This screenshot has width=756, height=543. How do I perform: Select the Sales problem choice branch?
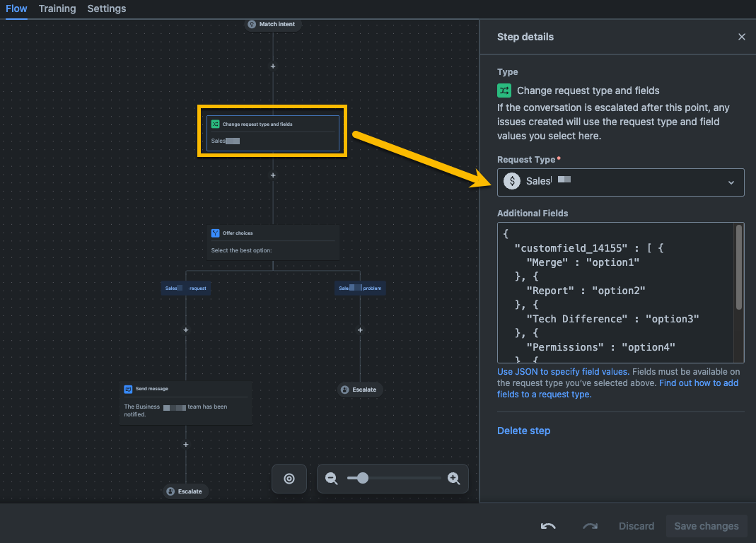pyautogui.click(x=360, y=288)
